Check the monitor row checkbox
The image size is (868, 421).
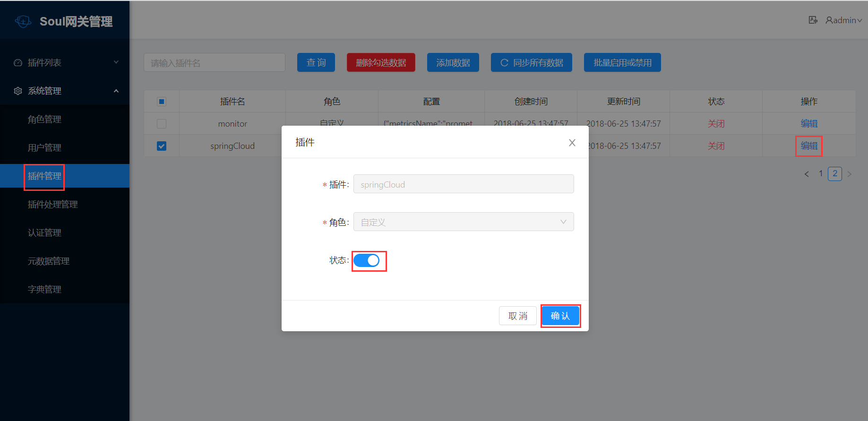click(x=162, y=124)
